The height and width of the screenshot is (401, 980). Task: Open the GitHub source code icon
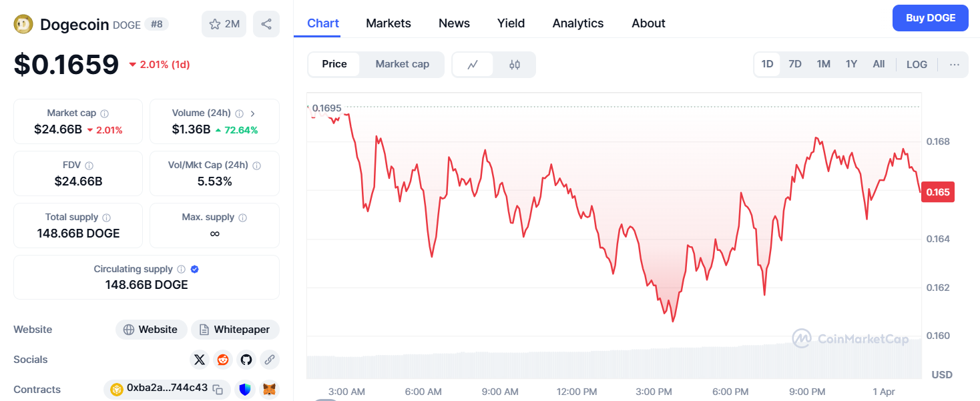pos(246,360)
